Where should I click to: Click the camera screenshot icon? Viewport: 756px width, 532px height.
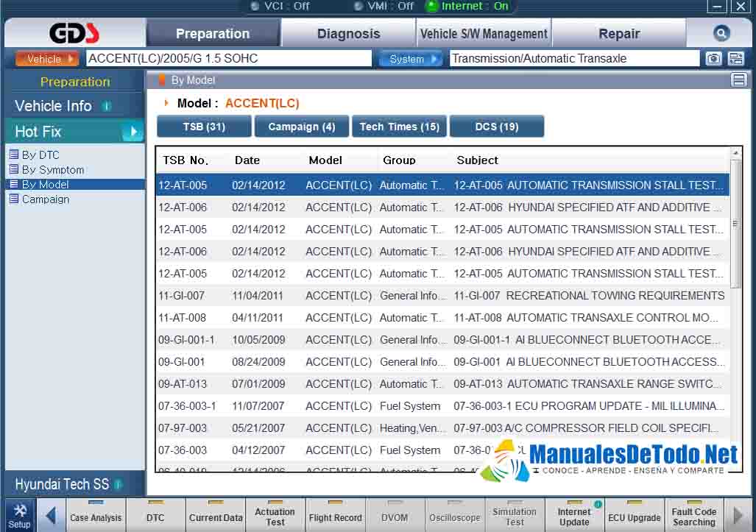tap(713, 59)
